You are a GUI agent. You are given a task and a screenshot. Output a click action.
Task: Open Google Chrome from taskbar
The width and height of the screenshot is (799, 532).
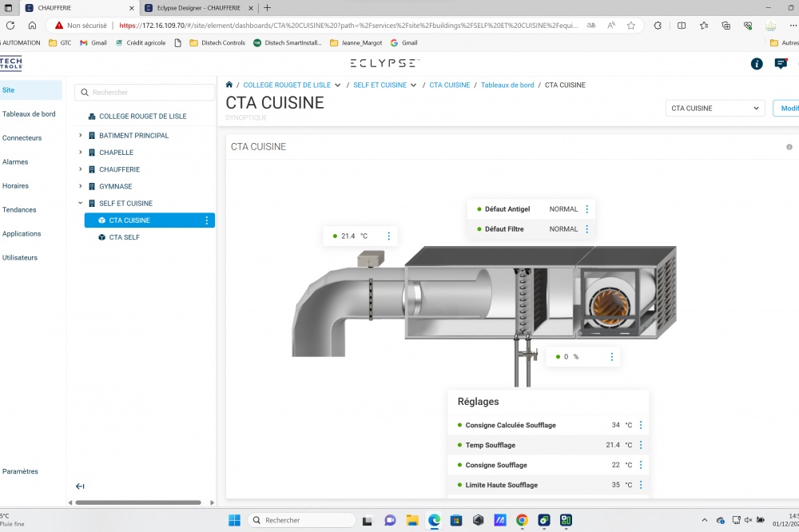point(521,520)
